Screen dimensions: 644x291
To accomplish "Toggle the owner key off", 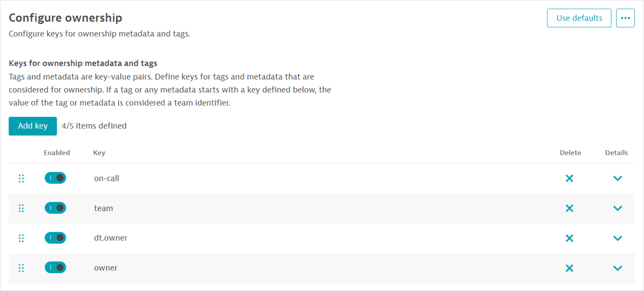I will click(55, 268).
